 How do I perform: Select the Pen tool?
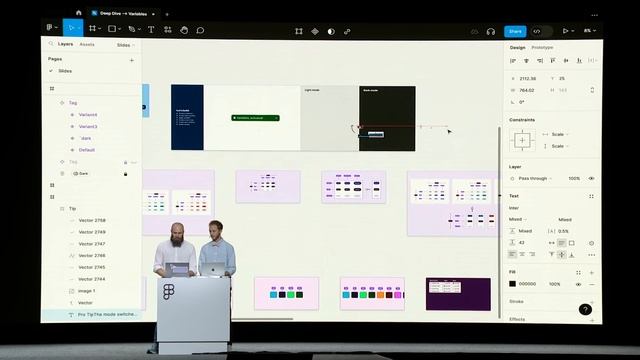coord(131,29)
